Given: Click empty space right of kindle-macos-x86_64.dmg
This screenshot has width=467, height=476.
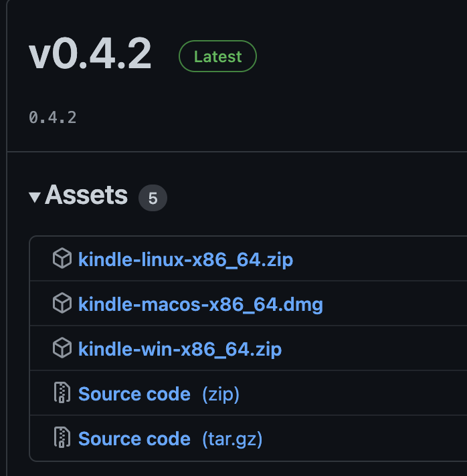Looking at the screenshot, I should click(395, 305).
